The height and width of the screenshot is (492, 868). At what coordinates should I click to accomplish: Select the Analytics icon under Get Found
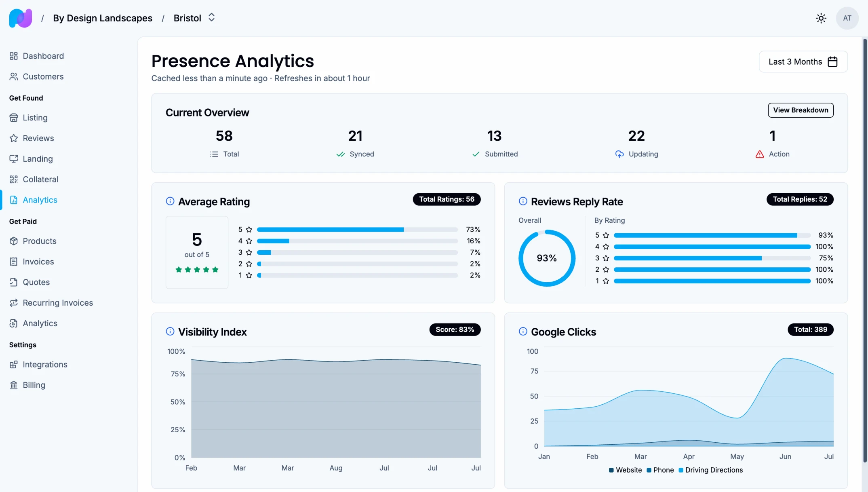click(x=14, y=200)
